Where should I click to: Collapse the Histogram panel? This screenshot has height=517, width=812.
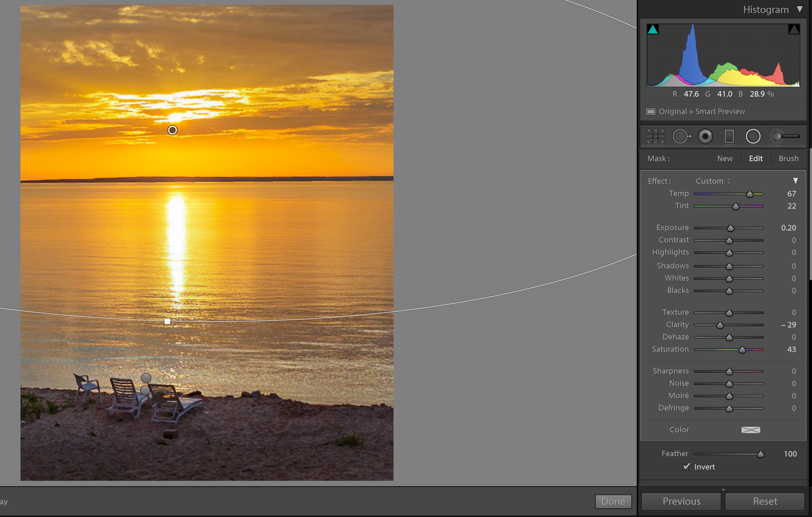pos(800,10)
